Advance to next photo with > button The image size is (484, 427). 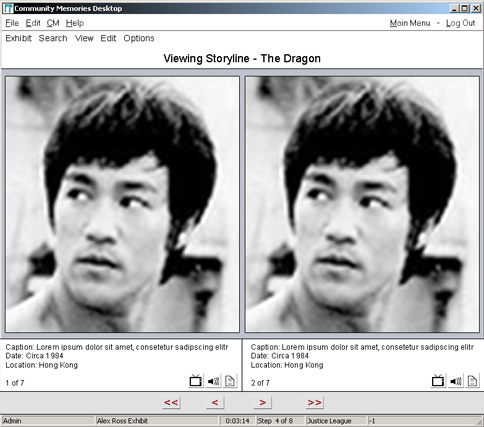[263, 403]
